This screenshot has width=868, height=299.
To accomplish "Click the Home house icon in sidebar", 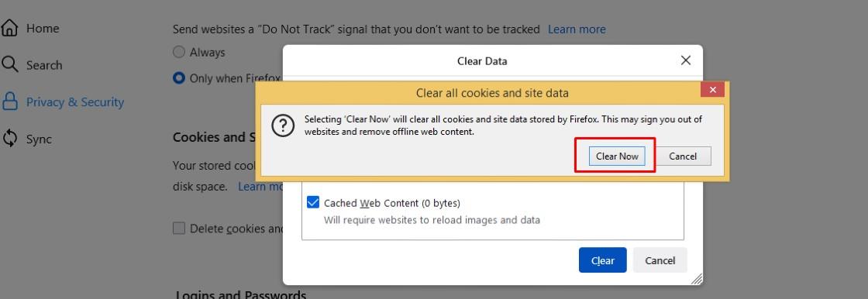I will 9,28.
